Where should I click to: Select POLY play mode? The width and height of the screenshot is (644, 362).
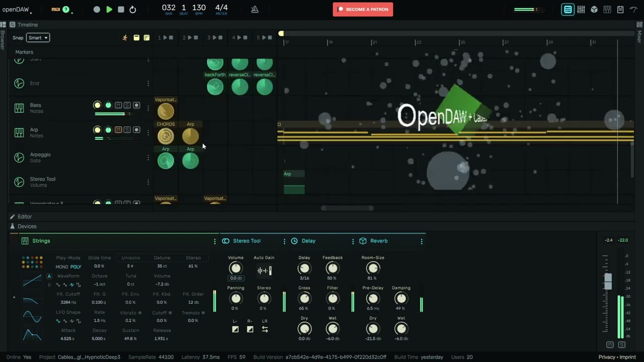[75, 266]
